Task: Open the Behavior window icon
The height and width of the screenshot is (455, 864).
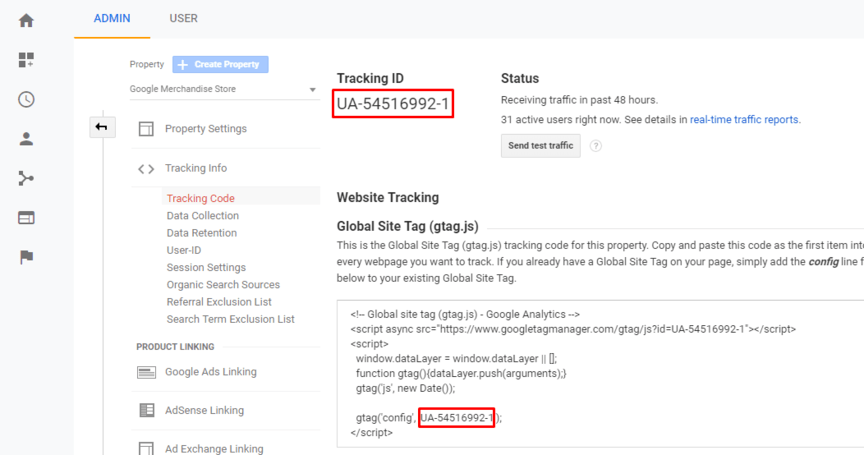Action: (26, 218)
